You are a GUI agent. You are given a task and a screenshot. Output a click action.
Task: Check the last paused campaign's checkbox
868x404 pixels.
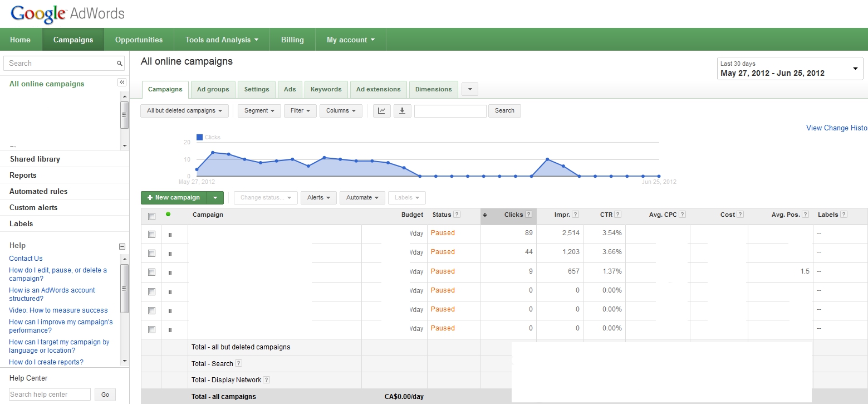[x=151, y=329]
